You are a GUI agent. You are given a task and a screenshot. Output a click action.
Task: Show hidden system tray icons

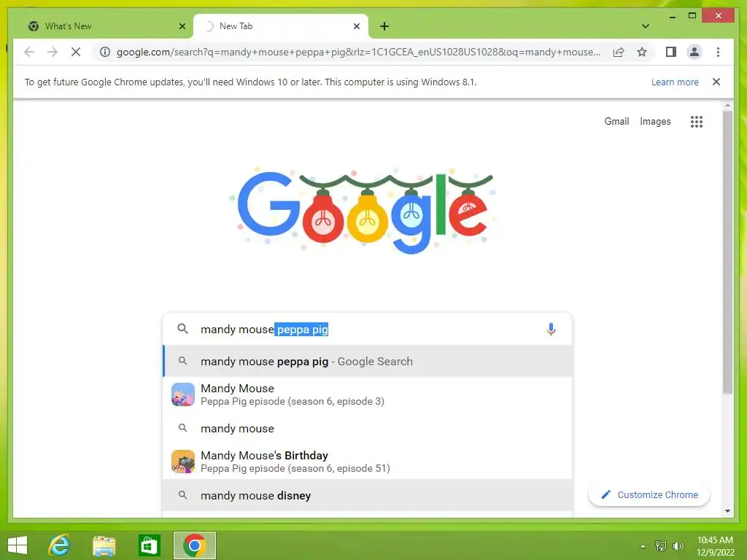coord(643,546)
